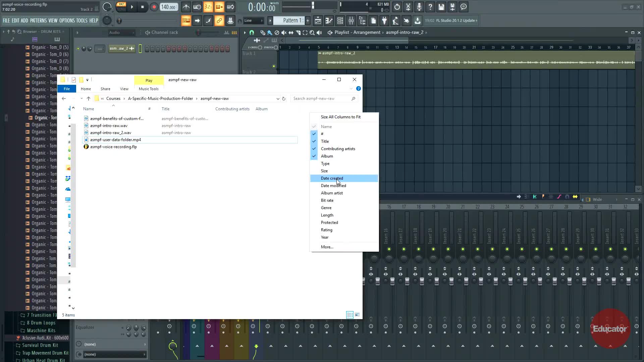Uncheck the Contributing artists column

click(x=338, y=149)
